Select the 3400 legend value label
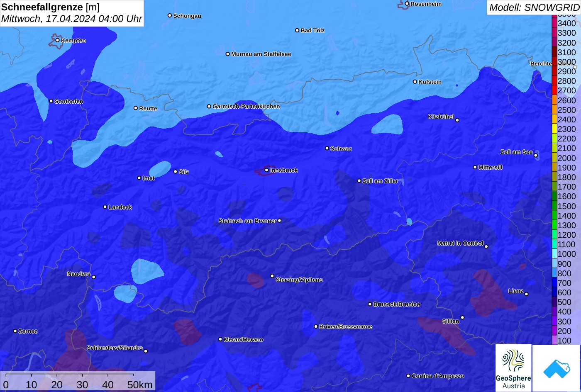The width and height of the screenshot is (581, 392). click(567, 23)
